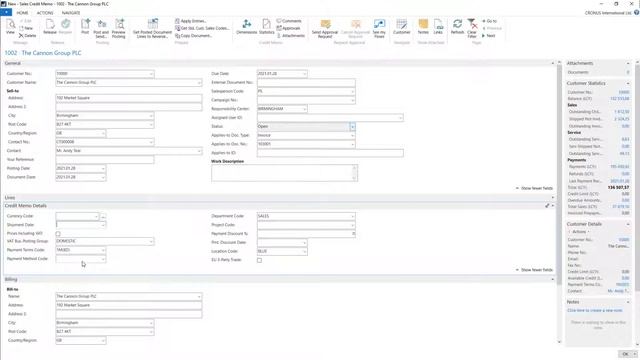Toggle the Prices Including VAT checkbox
The height and width of the screenshot is (360, 640).
(x=58, y=234)
